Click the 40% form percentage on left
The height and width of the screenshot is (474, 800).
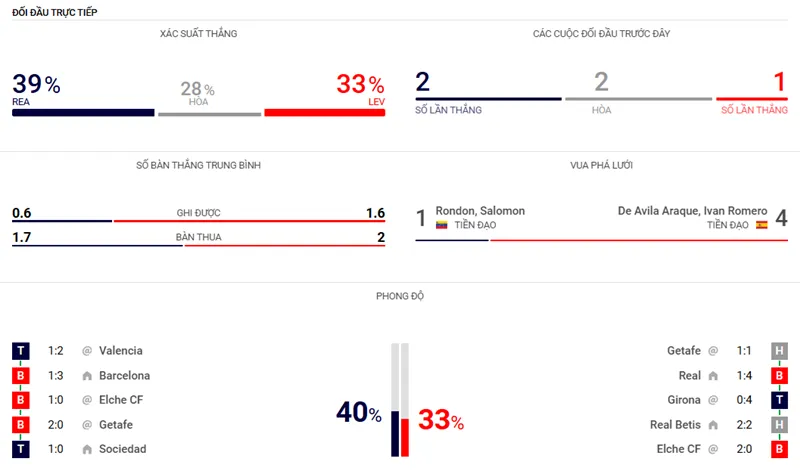coord(359,413)
